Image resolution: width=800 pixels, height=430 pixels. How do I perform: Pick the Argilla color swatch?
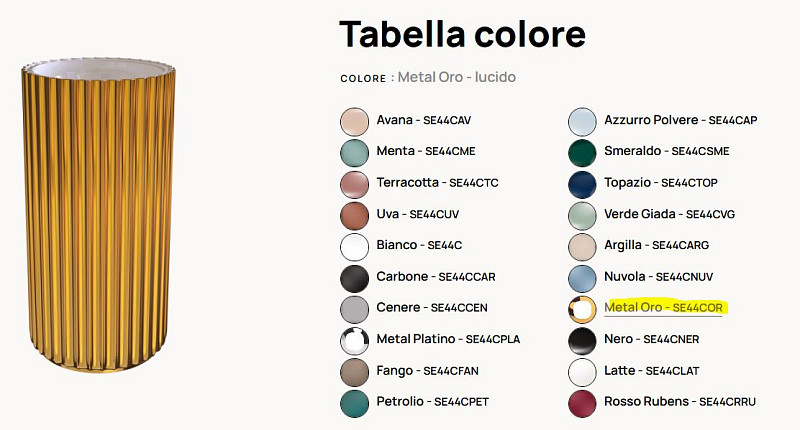click(x=582, y=246)
